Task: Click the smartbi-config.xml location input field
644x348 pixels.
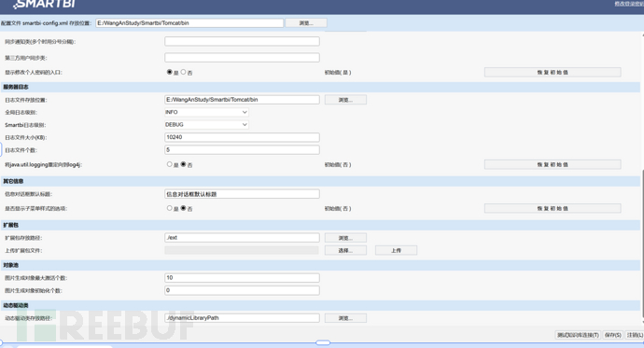Action: [x=189, y=23]
